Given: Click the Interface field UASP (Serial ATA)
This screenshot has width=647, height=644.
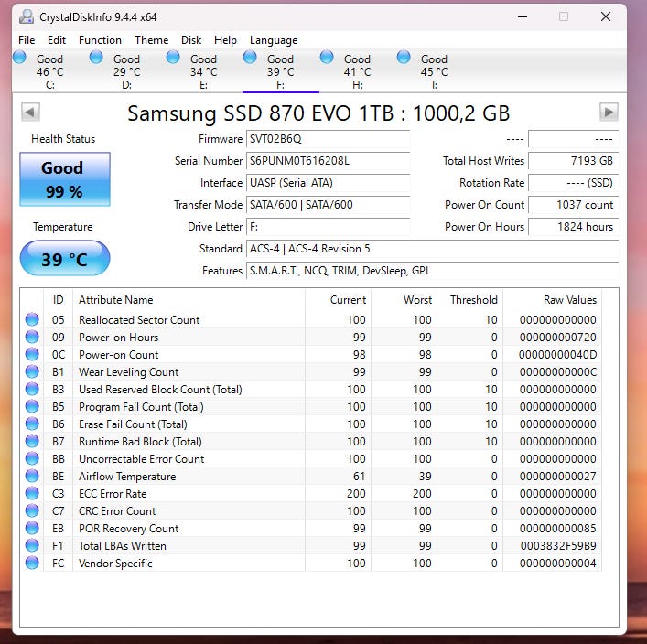Looking at the screenshot, I should (328, 183).
